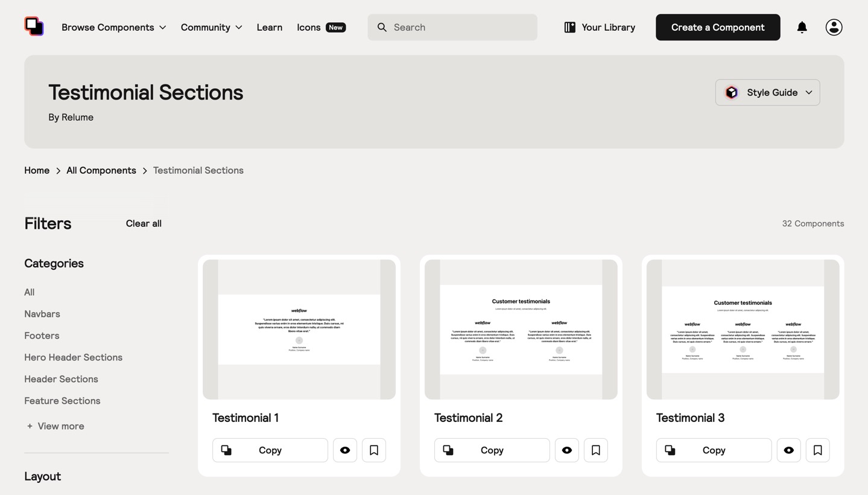Bookmark the Testimonial 1 component
The height and width of the screenshot is (495, 868).
tap(374, 450)
